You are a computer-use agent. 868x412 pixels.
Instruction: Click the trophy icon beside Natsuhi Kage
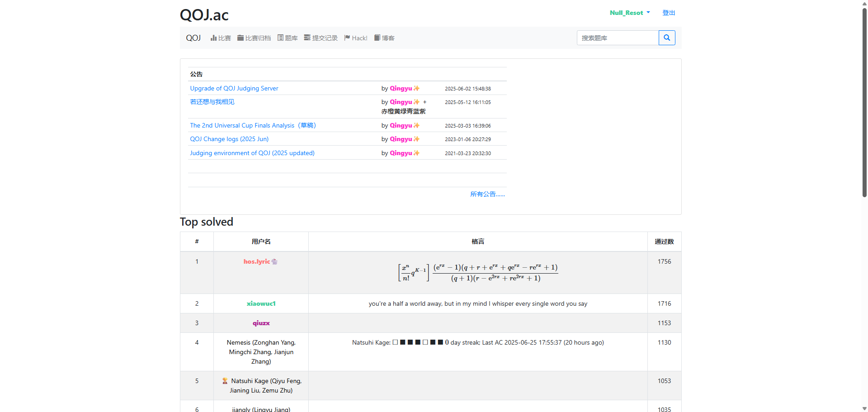[225, 381]
